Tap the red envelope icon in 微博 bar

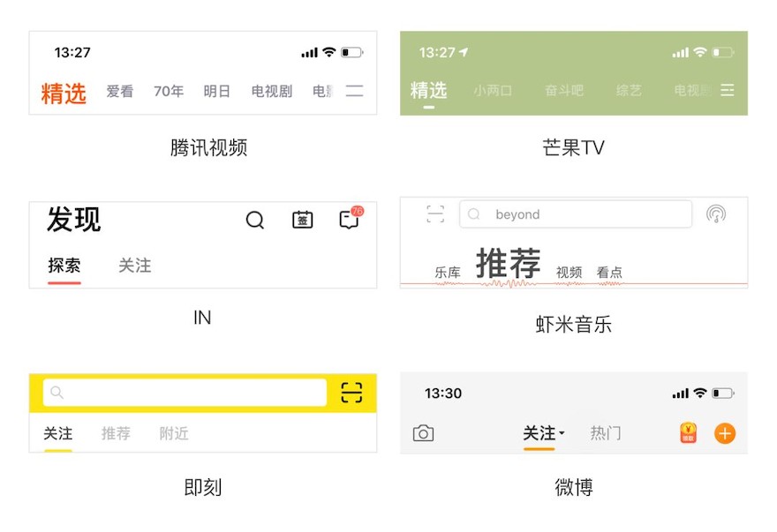[x=689, y=432]
